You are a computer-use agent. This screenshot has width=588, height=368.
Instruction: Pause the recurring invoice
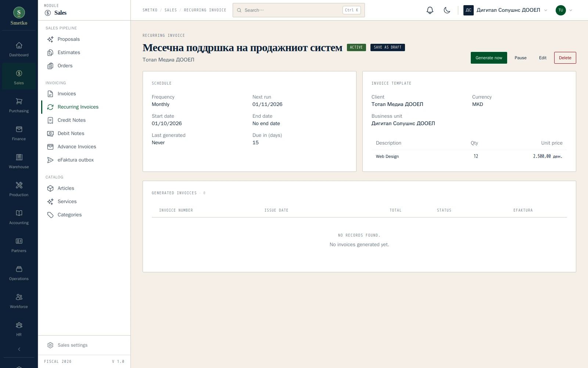(520, 58)
